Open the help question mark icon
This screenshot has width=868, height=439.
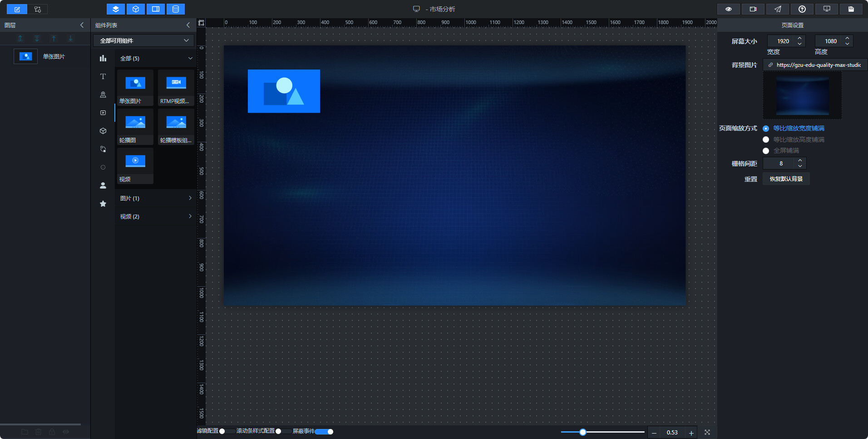802,9
